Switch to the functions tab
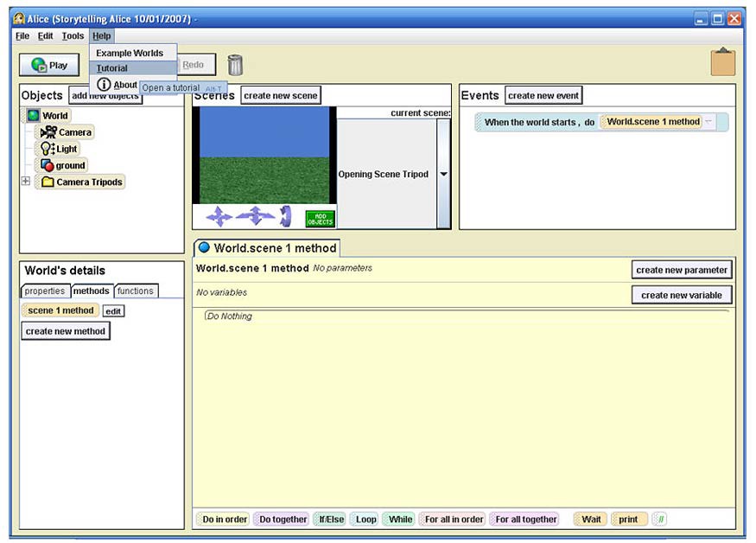 coord(136,291)
